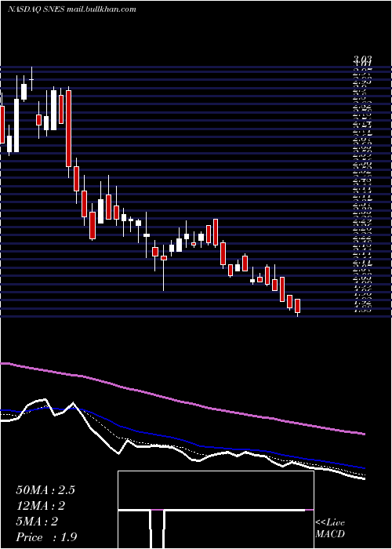392x549 pixels.
Task: Click the 3.03 top price axis value
Action: point(362,59)
